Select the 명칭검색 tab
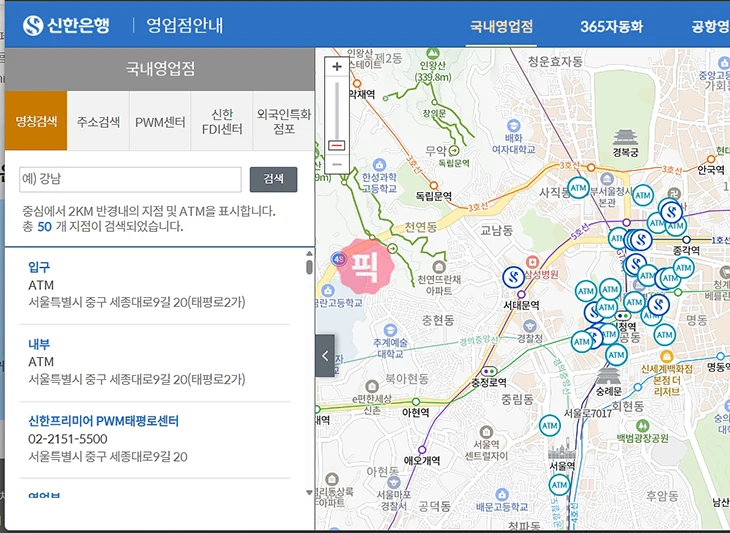The height and width of the screenshot is (533, 730). pyautogui.click(x=36, y=121)
